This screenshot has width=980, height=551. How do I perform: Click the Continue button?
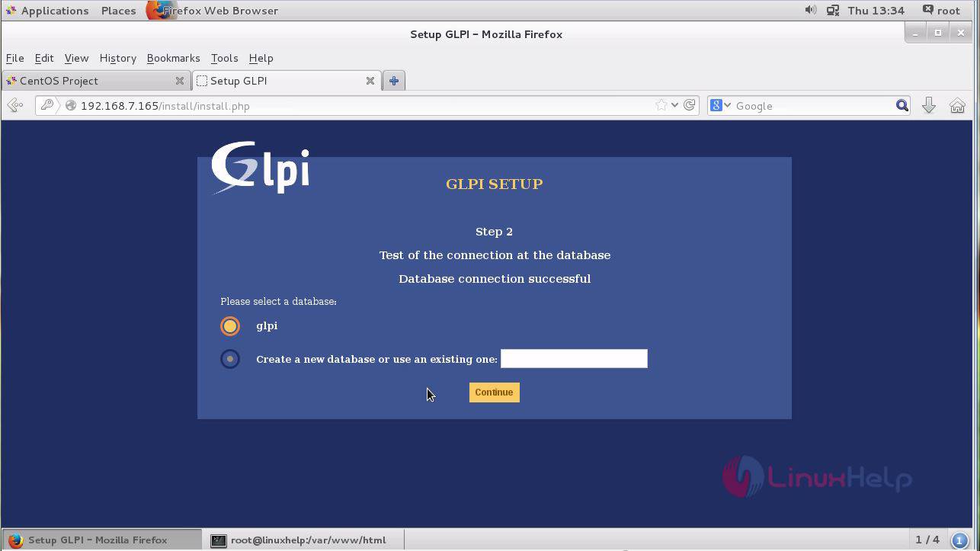click(494, 392)
